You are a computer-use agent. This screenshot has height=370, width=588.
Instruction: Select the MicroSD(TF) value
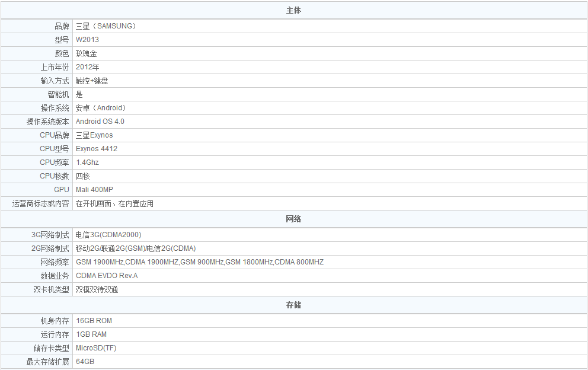pos(96,348)
